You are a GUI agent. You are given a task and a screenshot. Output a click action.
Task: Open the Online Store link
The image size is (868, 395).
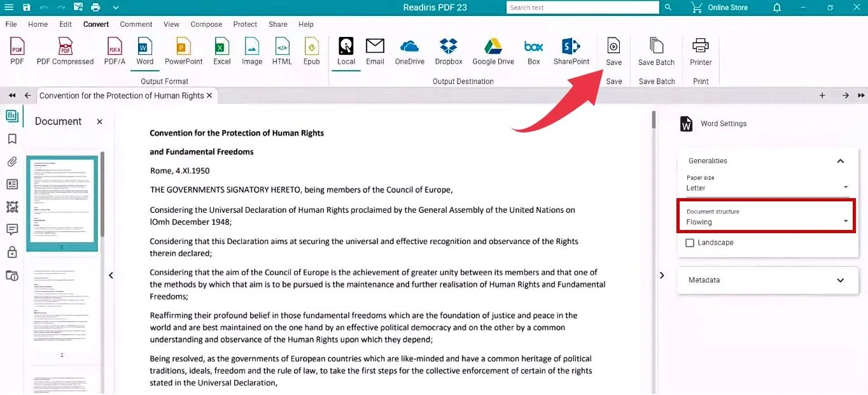720,8
